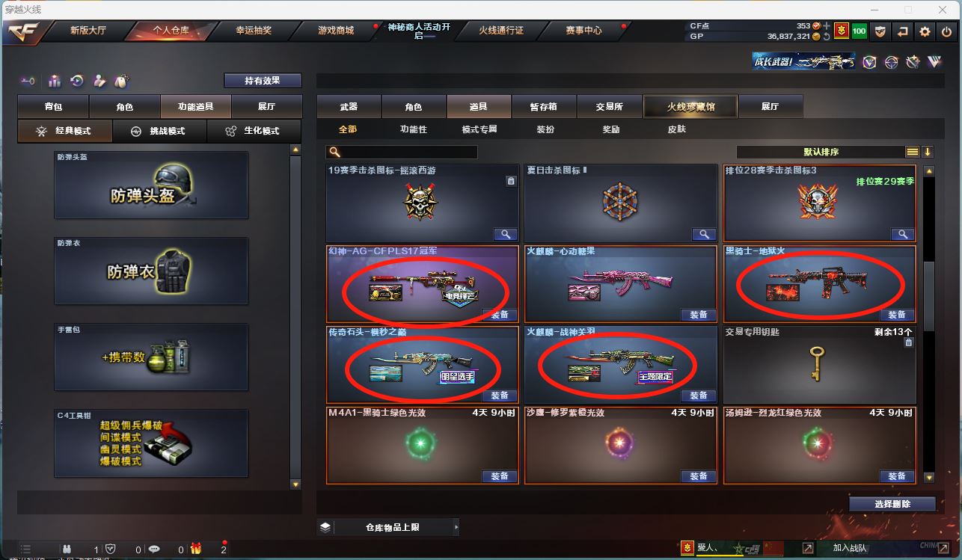Open the 默认排序 sort dropdown
The image size is (962, 560).
tap(821, 152)
